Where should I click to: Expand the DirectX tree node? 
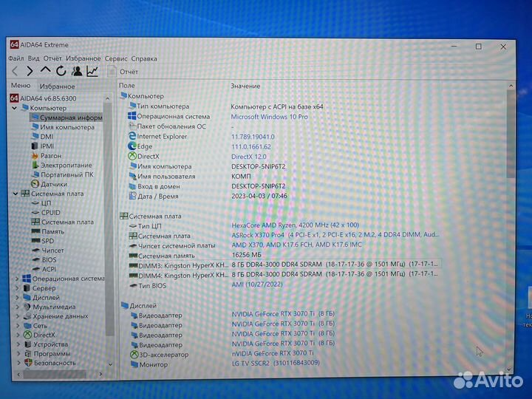click(x=18, y=335)
